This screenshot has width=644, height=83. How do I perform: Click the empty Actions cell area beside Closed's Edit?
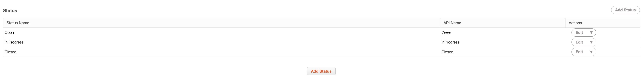618,52
